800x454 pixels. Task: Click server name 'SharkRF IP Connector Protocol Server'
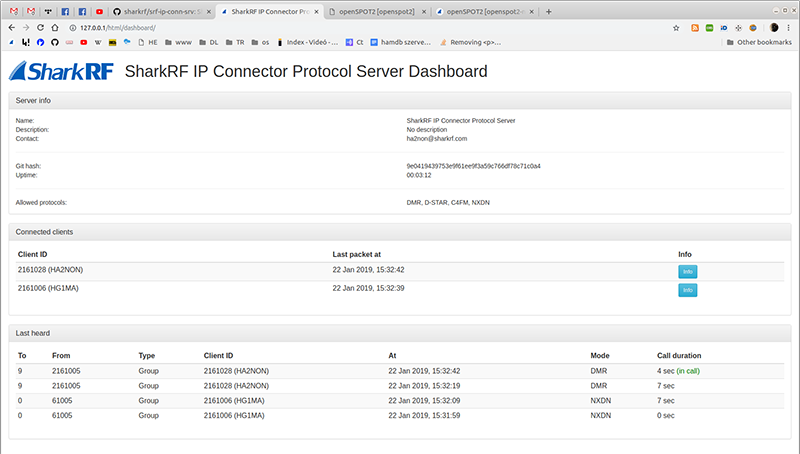[461, 121]
